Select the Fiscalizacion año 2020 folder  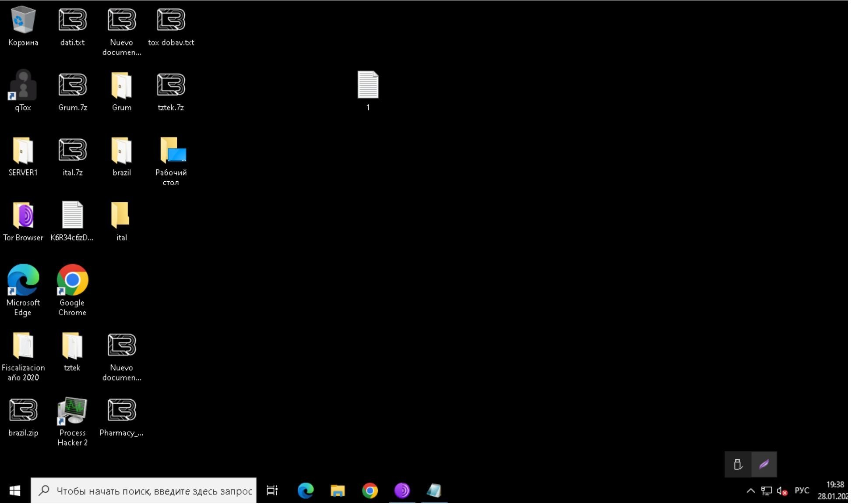23,346
